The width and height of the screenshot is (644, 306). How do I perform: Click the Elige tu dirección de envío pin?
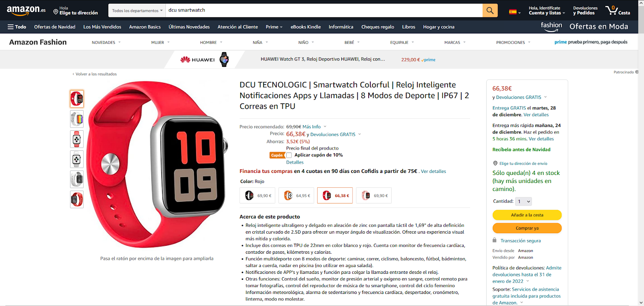click(x=495, y=163)
